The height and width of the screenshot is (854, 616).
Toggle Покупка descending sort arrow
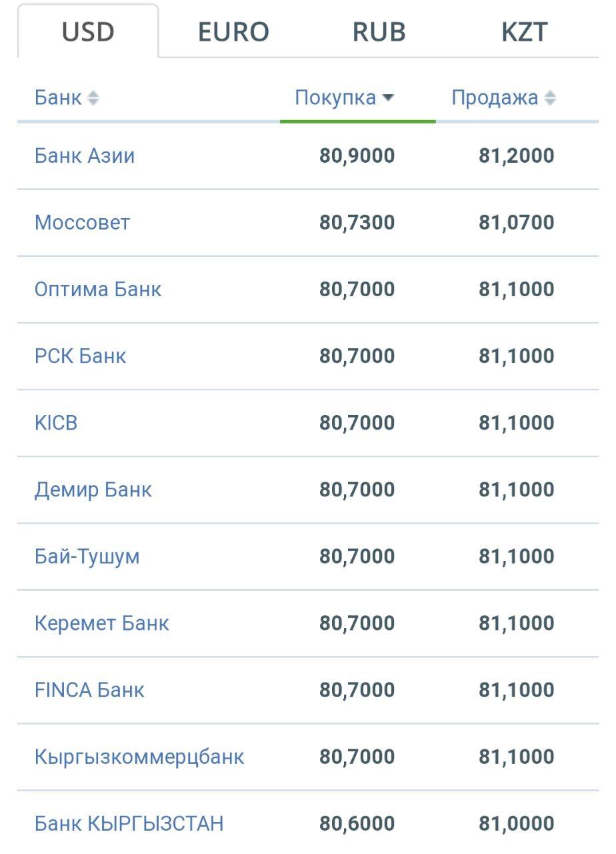coord(388,98)
